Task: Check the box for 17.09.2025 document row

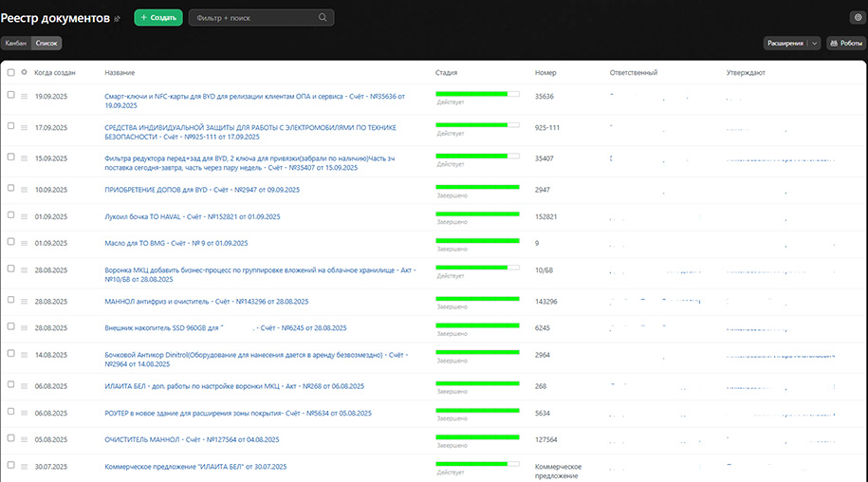Action: 10,127
